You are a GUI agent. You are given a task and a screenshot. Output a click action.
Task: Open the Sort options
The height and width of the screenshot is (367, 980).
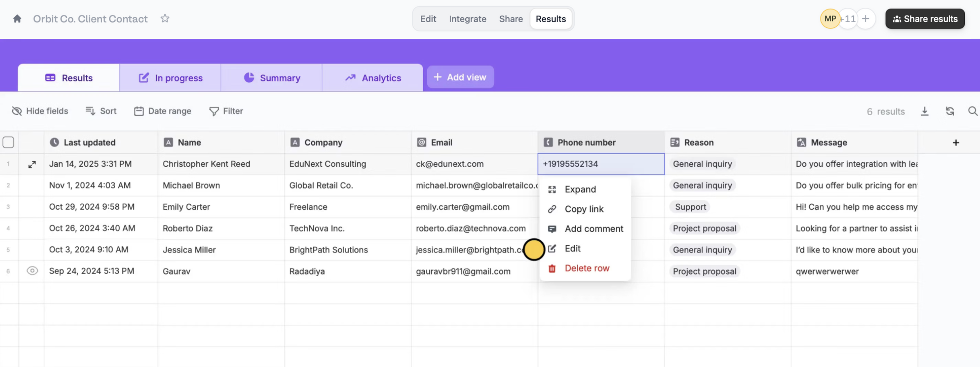pyautogui.click(x=101, y=111)
